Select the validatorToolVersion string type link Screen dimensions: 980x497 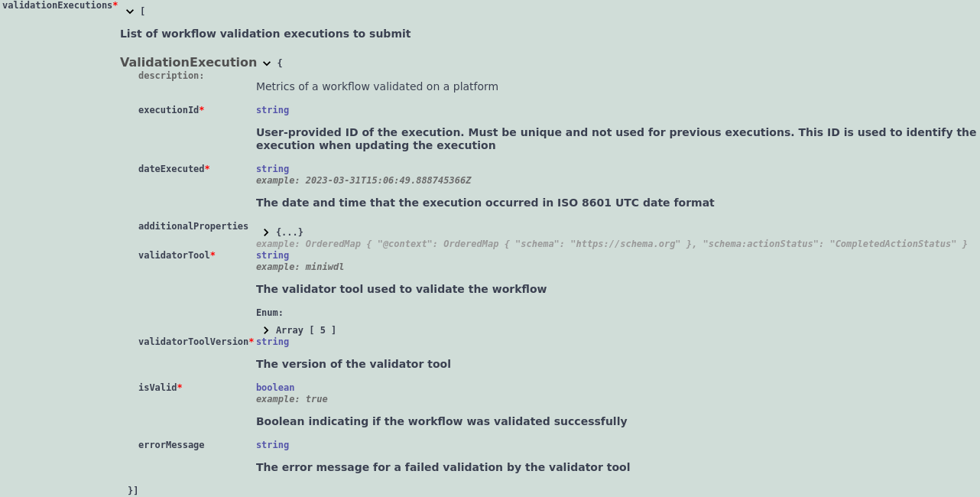click(x=271, y=341)
